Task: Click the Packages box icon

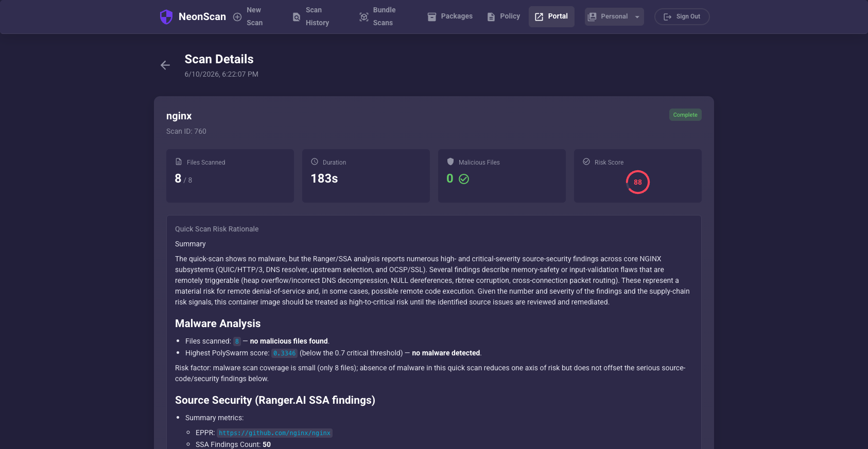Action: pyautogui.click(x=432, y=17)
